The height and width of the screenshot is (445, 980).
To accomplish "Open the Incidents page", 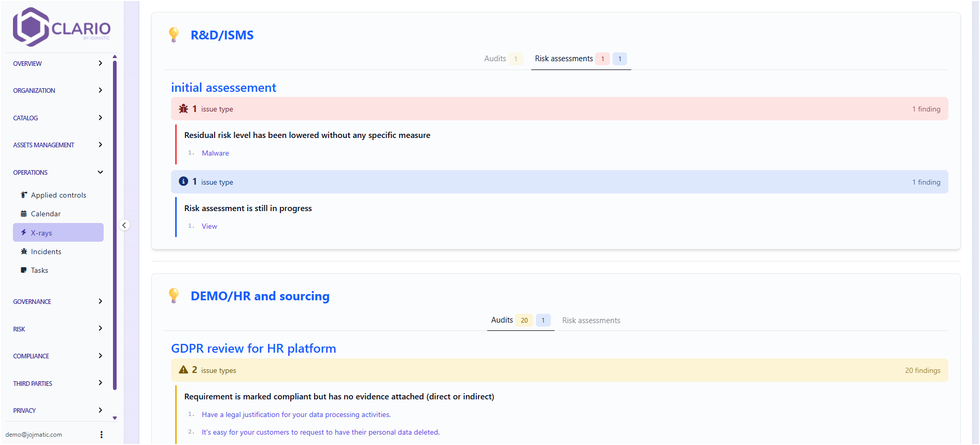I will coord(46,252).
